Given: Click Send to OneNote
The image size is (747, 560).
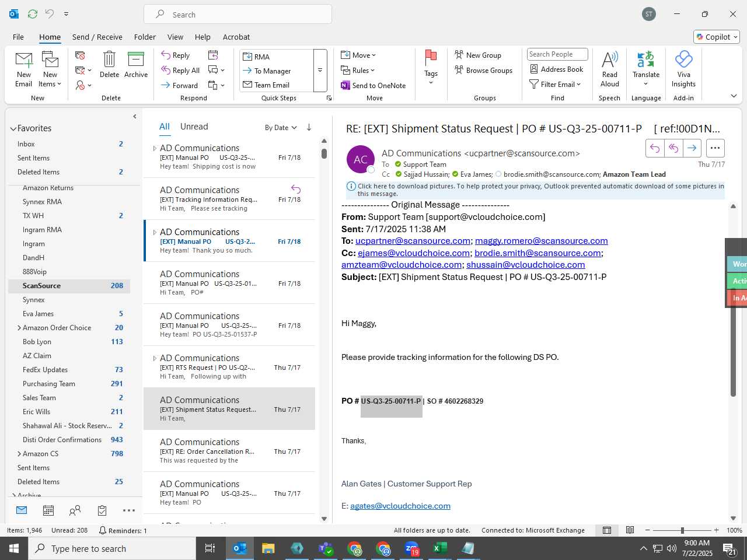Looking at the screenshot, I should pos(373,86).
